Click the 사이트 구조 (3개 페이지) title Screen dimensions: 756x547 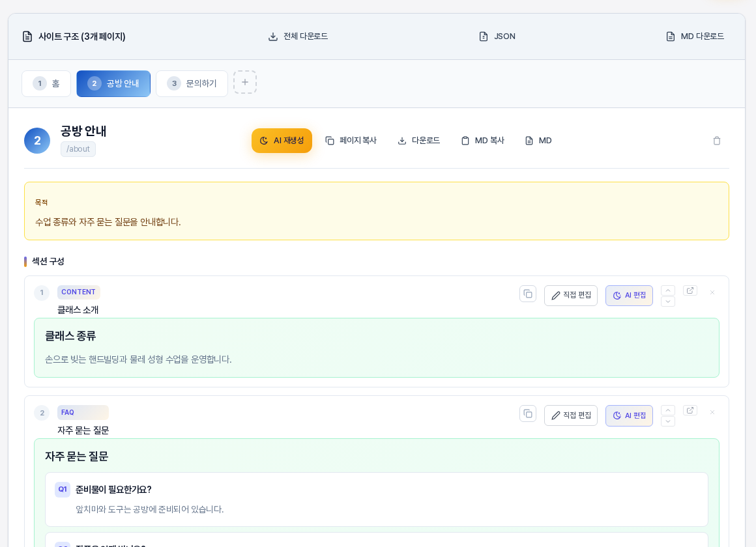click(x=82, y=36)
